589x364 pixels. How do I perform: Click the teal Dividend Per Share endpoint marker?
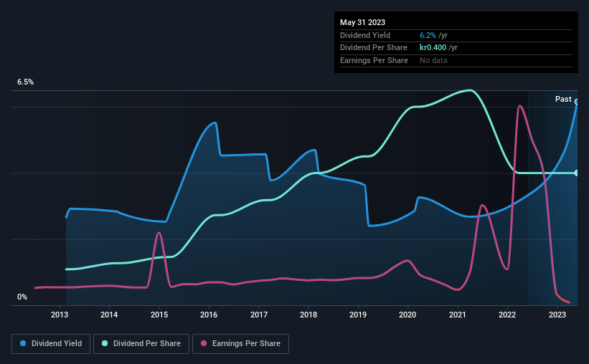pos(577,173)
